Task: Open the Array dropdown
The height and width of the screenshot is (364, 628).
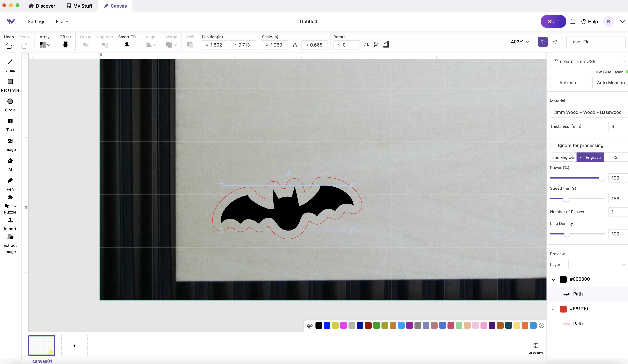Action: [45, 45]
